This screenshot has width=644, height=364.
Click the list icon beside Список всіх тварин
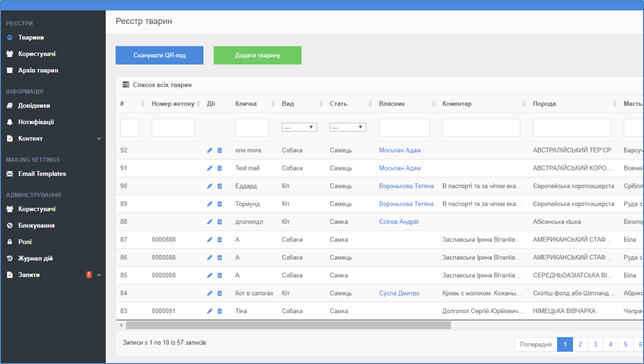126,85
